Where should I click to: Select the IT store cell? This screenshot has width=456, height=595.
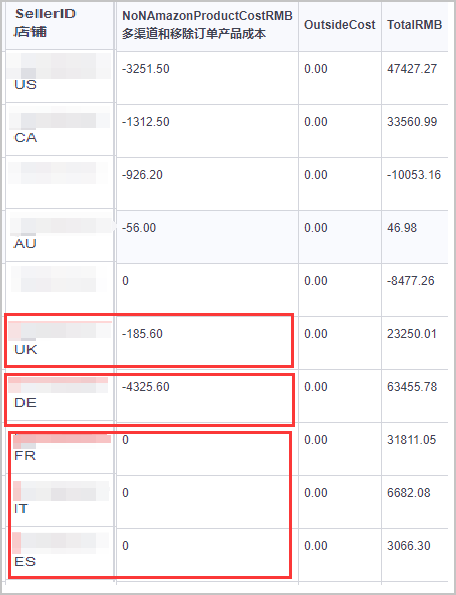click(x=59, y=501)
